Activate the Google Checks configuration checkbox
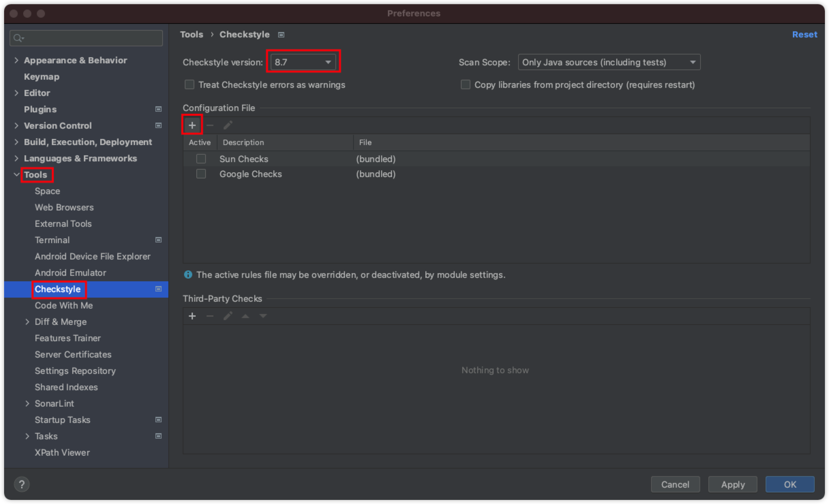 (x=201, y=174)
